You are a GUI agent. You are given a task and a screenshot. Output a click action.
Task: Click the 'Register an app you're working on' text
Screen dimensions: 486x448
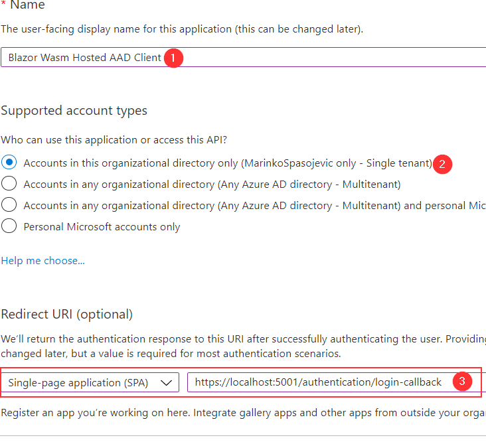[199, 412]
